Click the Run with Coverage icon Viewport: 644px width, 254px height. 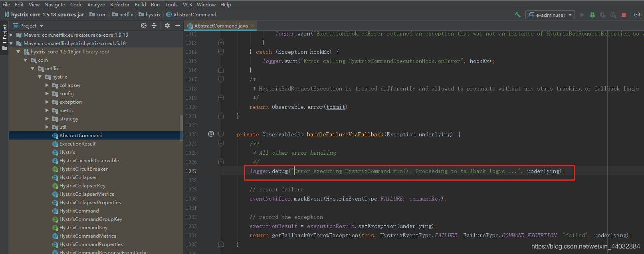pyautogui.click(x=603, y=15)
